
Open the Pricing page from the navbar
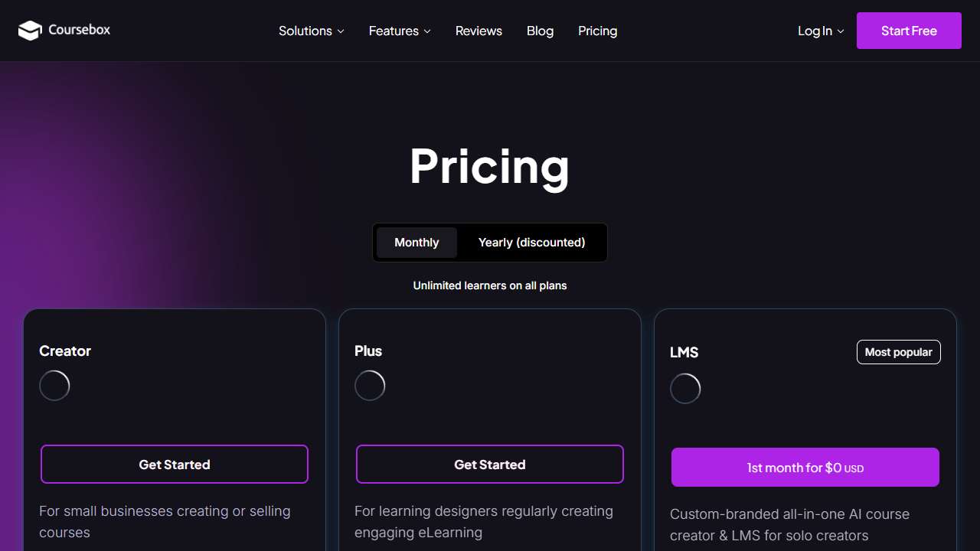coord(597,31)
